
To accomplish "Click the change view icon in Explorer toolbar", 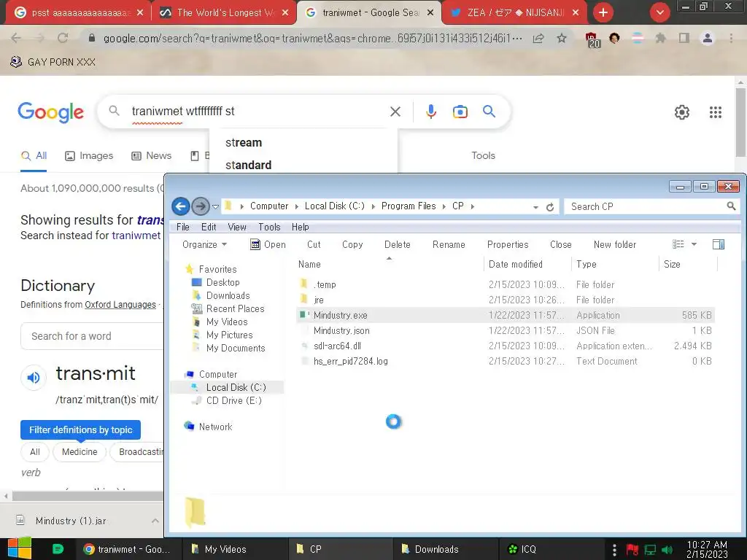I will (x=678, y=244).
